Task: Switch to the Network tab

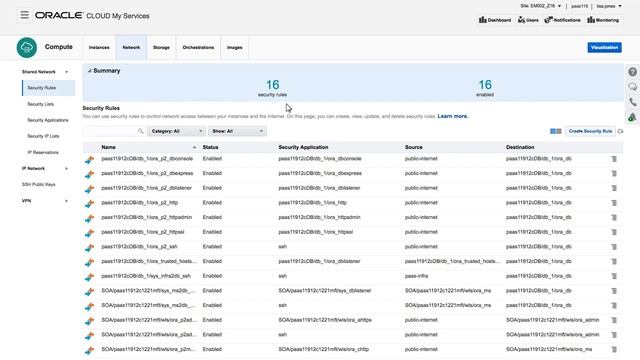Action: click(x=131, y=47)
